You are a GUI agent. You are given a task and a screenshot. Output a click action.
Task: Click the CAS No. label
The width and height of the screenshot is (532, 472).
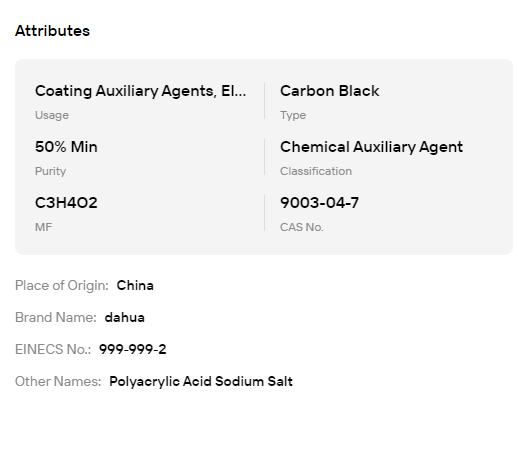[302, 227]
